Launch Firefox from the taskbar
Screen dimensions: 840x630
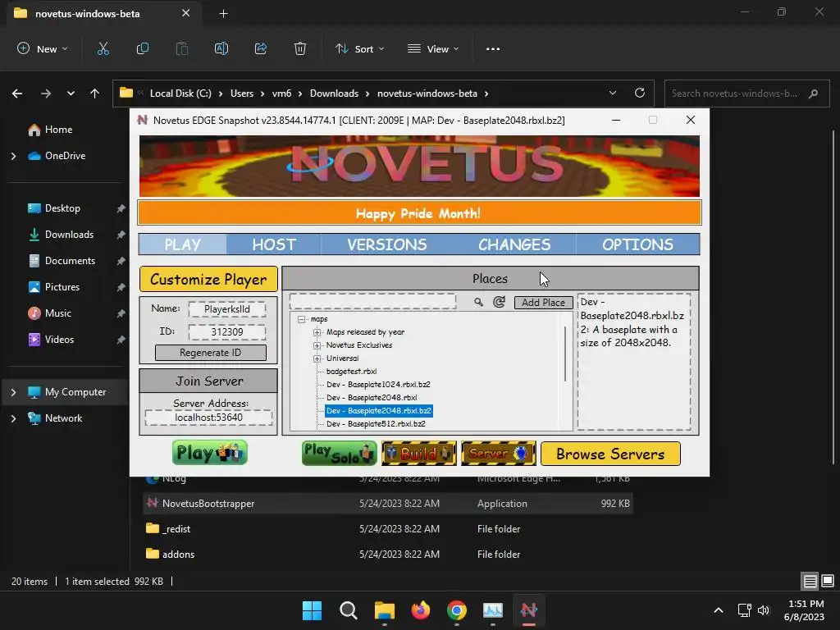421,610
